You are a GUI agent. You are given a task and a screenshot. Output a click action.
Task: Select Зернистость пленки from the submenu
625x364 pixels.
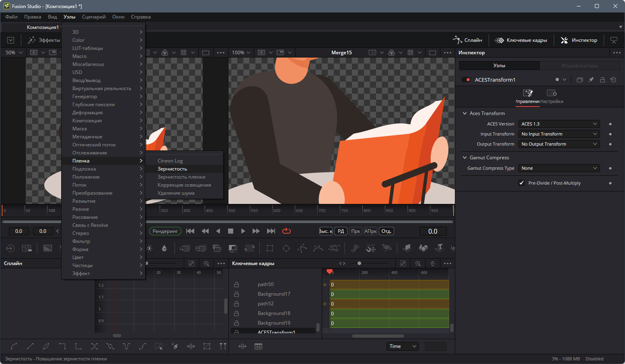(x=181, y=177)
